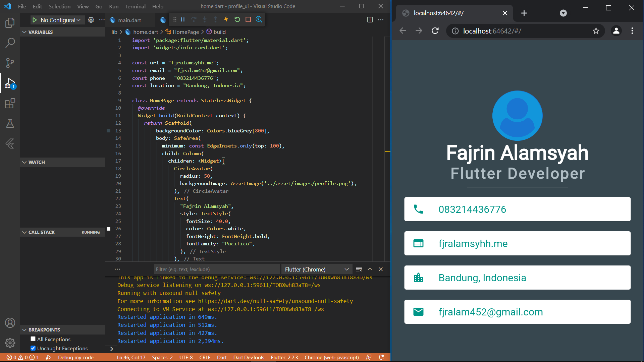The image size is (644, 362).
Task: Open the Extensions view
Action: point(10,103)
